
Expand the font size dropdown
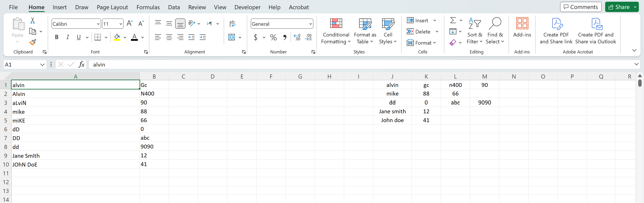pyautogui.click(x=121, y=24)
